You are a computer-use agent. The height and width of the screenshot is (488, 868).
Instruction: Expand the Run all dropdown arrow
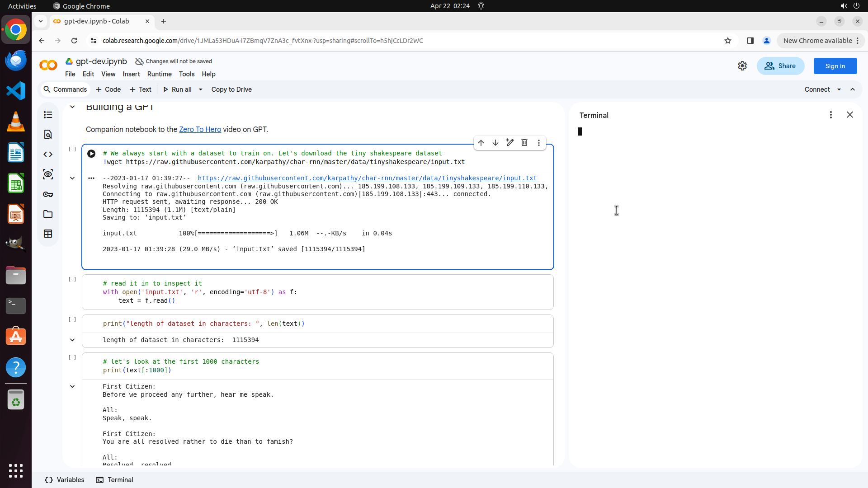point(201,89)
